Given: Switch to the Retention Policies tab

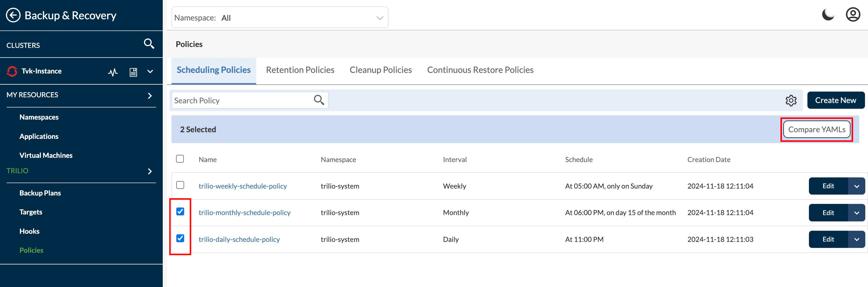Looking at the screenshot, I should point(300,70).
